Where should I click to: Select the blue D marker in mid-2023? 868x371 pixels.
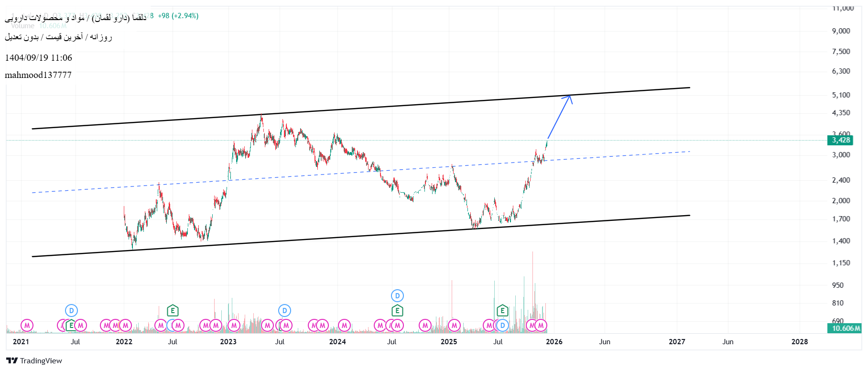284,311
